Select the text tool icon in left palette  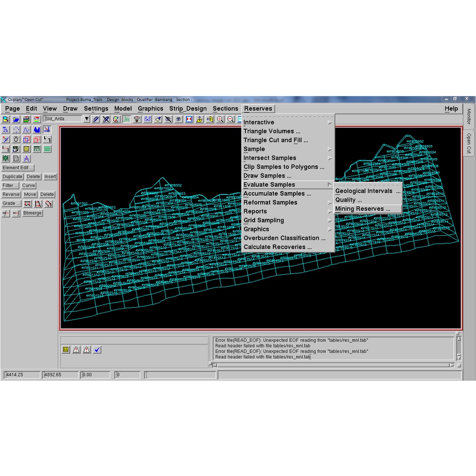point(6,130)
